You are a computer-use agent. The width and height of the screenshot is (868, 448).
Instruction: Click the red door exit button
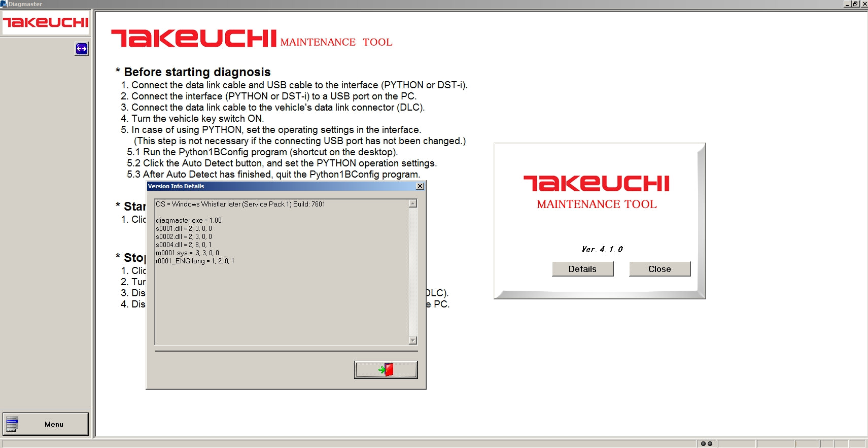click(386, 370)
